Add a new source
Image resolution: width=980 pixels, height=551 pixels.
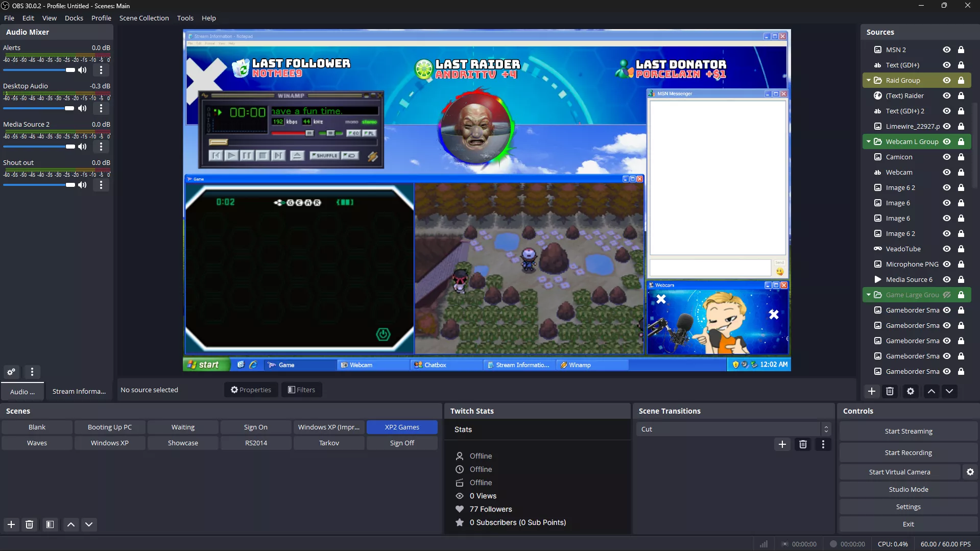coord(871,391)
